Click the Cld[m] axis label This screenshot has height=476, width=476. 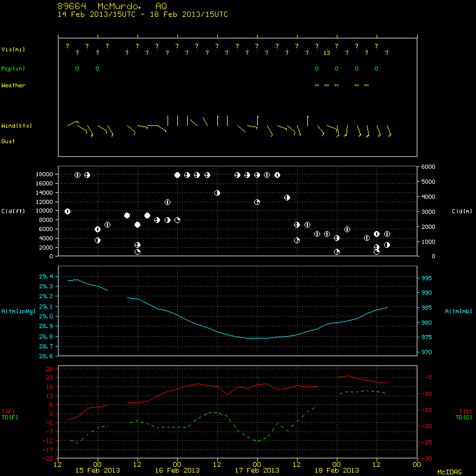pos(462,211)
